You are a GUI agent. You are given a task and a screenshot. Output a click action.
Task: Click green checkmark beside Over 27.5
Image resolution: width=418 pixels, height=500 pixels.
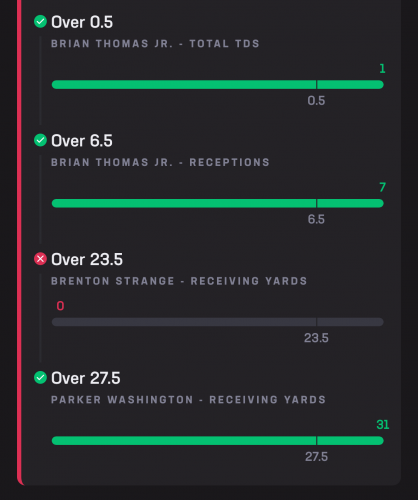click(40, 378)
